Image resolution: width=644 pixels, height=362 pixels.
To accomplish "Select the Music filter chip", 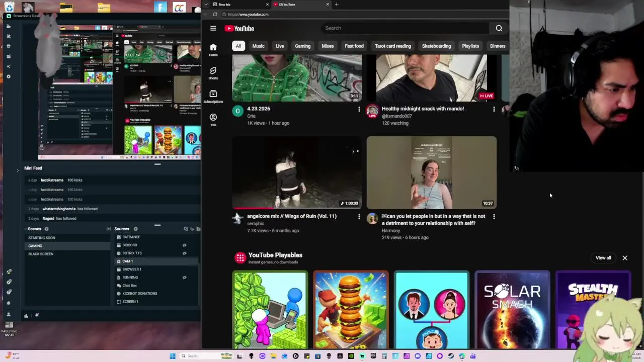I will (x=258, y=46).
